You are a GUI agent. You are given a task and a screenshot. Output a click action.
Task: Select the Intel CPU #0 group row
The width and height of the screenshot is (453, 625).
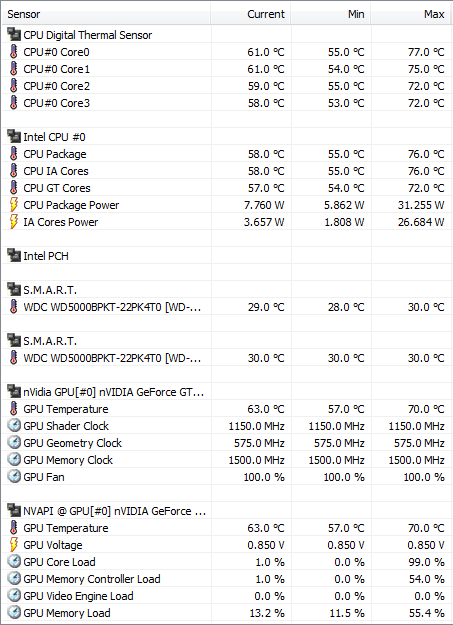(226, 137)
